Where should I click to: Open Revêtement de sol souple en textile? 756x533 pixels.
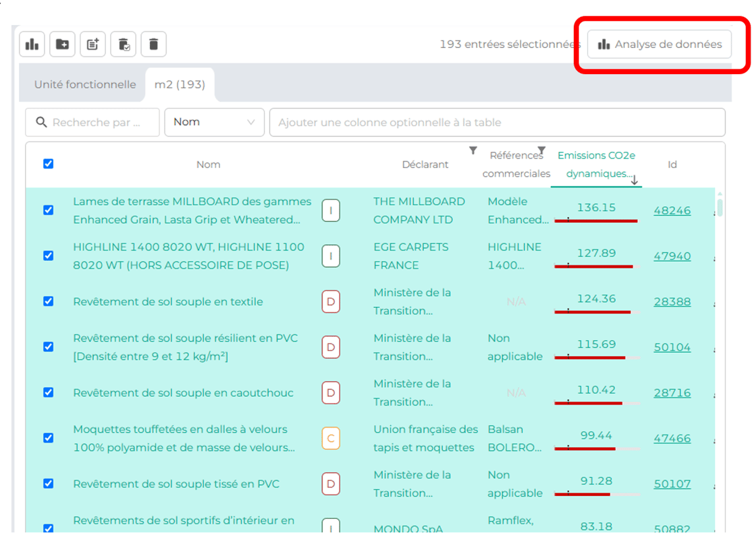click(168, 302)
